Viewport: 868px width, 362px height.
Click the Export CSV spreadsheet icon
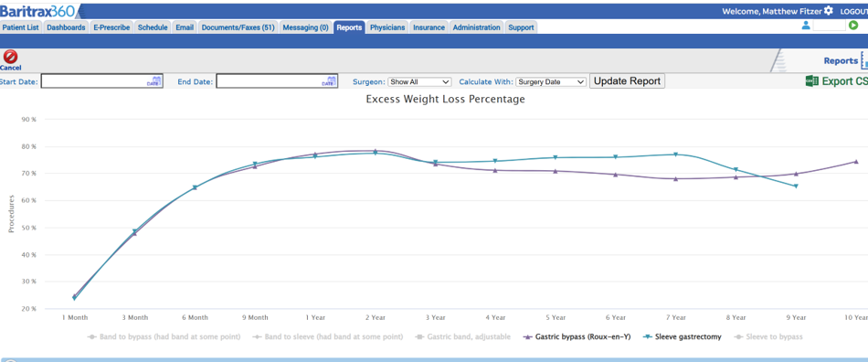coord(811,81)
